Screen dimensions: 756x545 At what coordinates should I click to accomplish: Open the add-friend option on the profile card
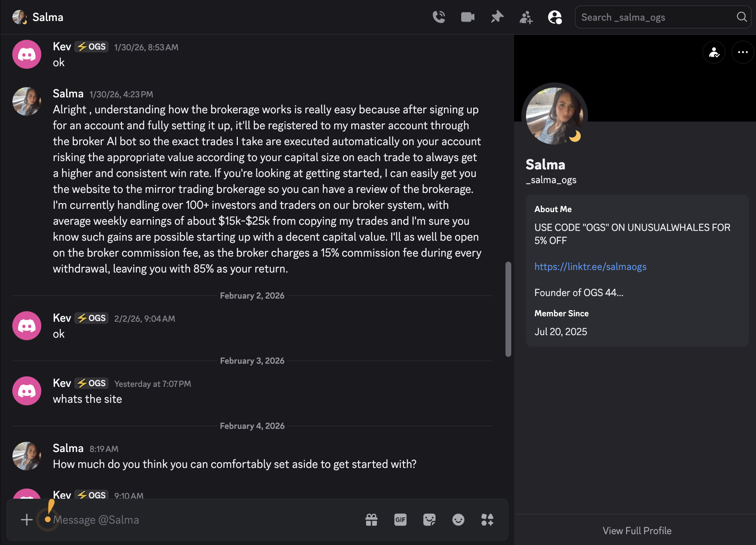point(714,52)
